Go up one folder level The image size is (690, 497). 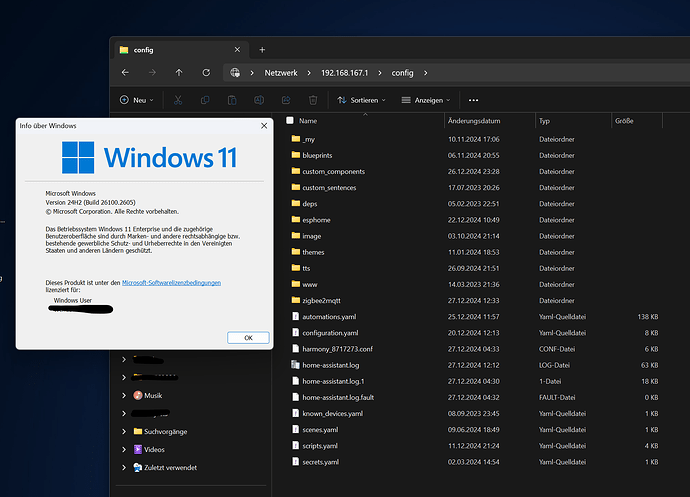coord(179,73)
